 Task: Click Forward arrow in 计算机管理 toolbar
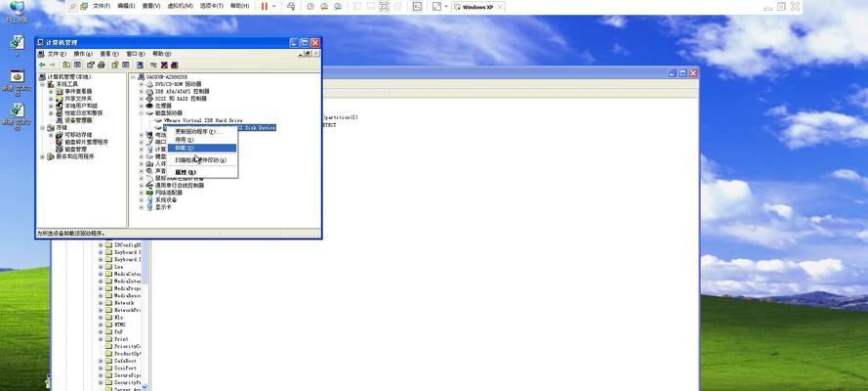click(52, 65)
